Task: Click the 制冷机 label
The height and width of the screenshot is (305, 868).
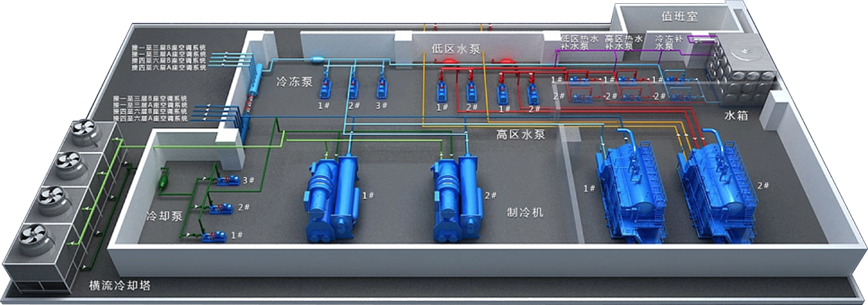Action: pos(525,212)
